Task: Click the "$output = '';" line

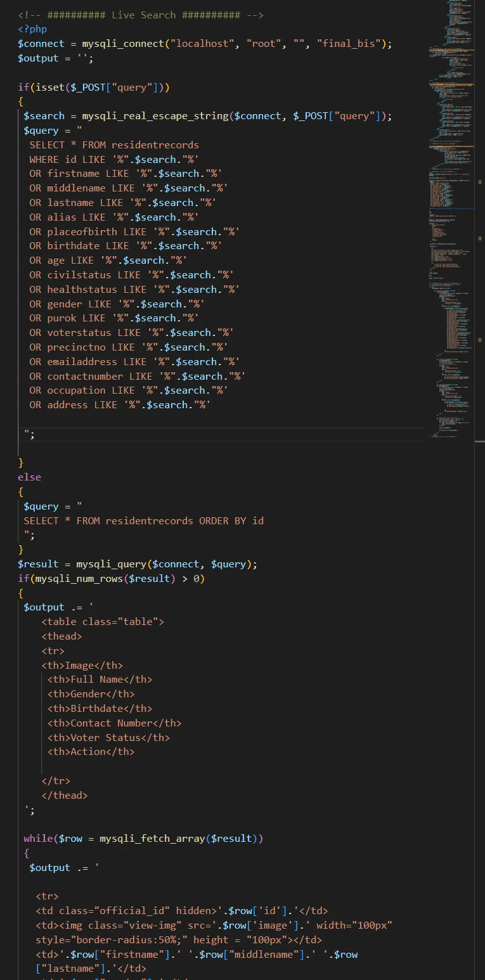Action: [56, 58]
